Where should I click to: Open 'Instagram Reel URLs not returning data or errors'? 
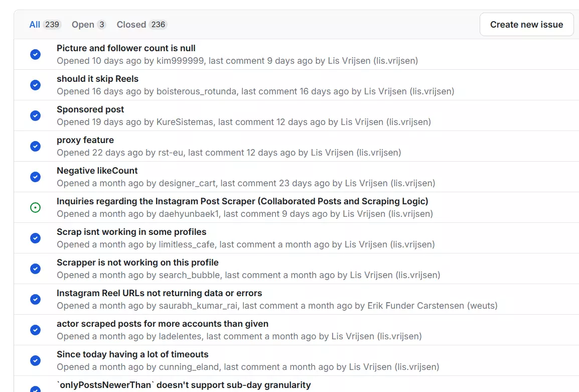click(159, 293)
